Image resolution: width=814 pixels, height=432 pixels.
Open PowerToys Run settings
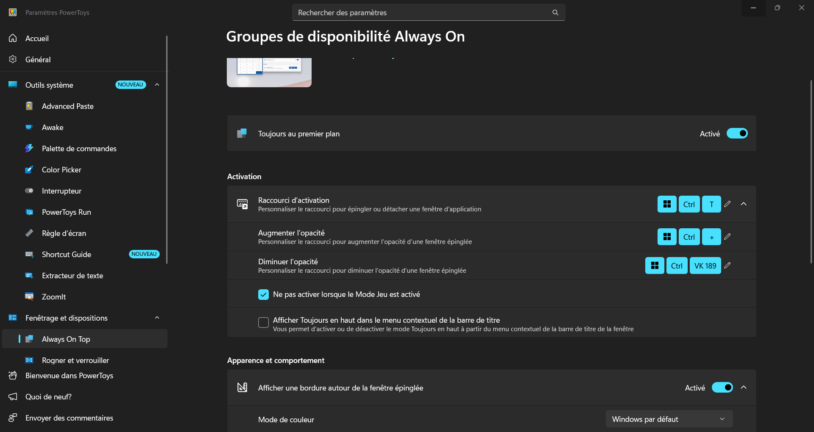pyautogui.click(x=85, y=212)
